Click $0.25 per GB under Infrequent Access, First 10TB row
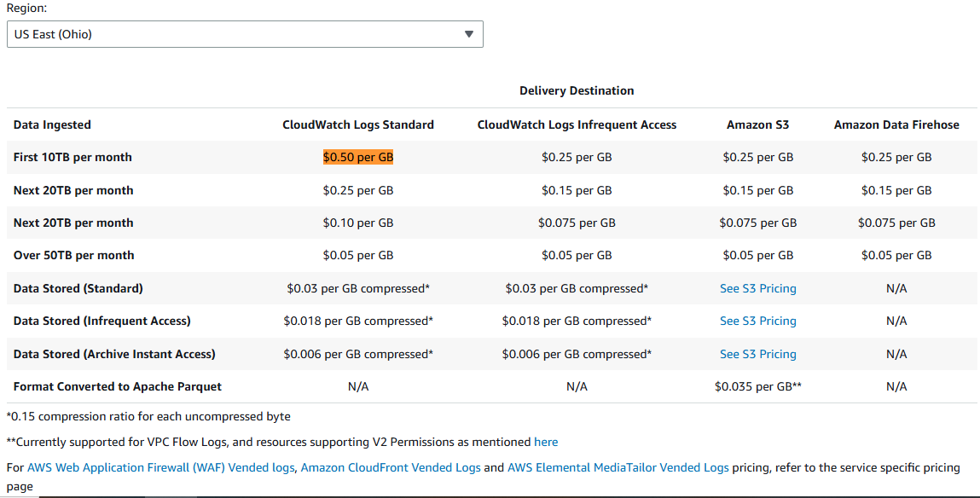The width and height of the screenshot is (980, 498). [x=577, y=157]
